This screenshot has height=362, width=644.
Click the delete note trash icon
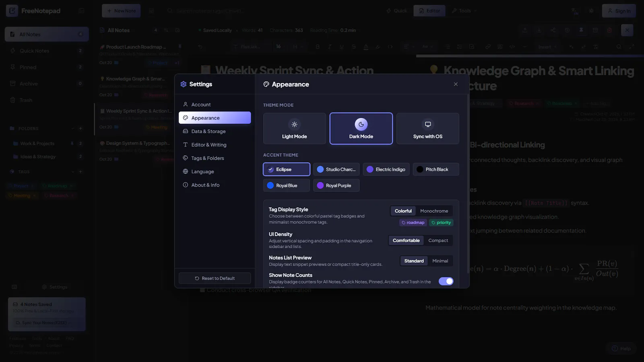point(609,30)
